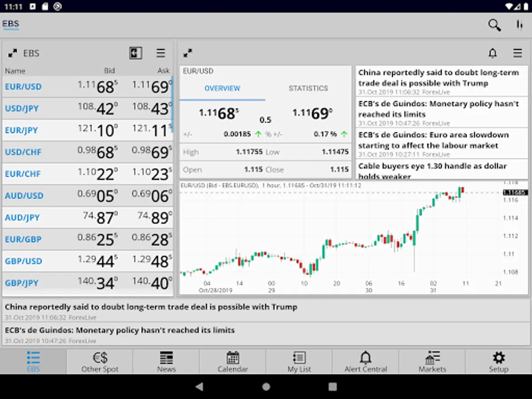The width and height of the screenshot is (532, 399).
Task: Open the Alert Central tab
Action: tap(366, 361)
